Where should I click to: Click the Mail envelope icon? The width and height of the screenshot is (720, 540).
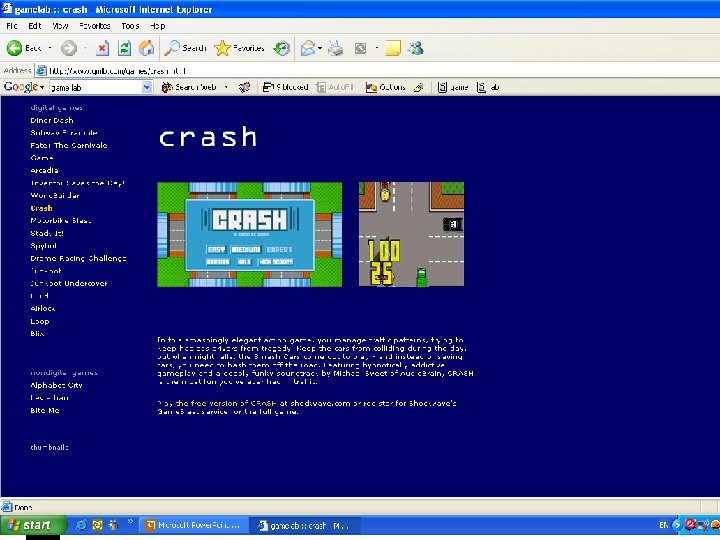[x=308, y=48]
